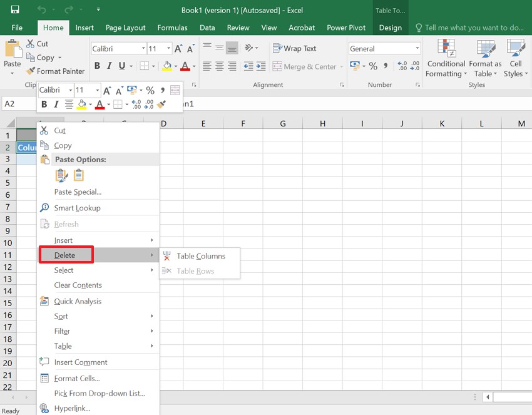Click Insert Comment in context menu
The width and height of the screenshot is (532, 415).
tap(98, 362)
